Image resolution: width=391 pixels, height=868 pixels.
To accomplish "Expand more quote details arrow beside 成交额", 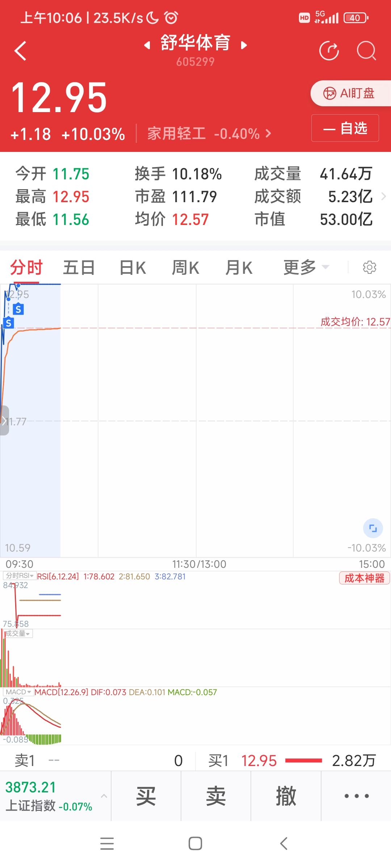I will (383, 196).
